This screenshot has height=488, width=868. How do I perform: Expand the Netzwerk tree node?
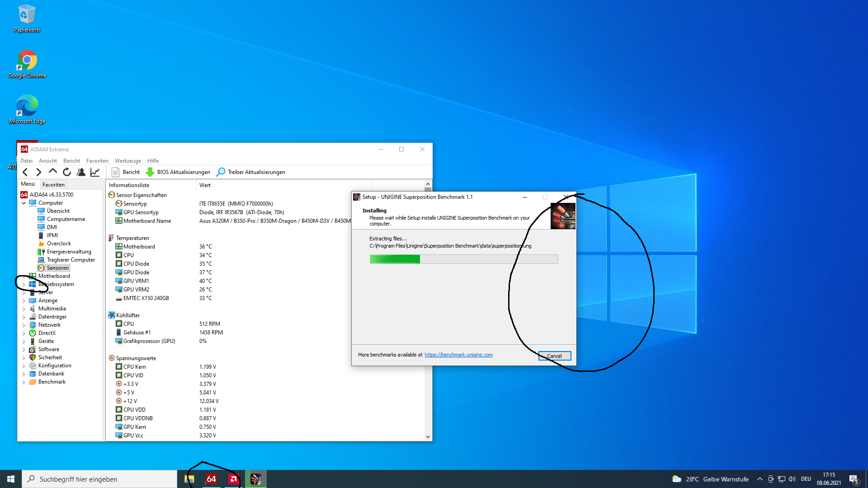(24, 325)
